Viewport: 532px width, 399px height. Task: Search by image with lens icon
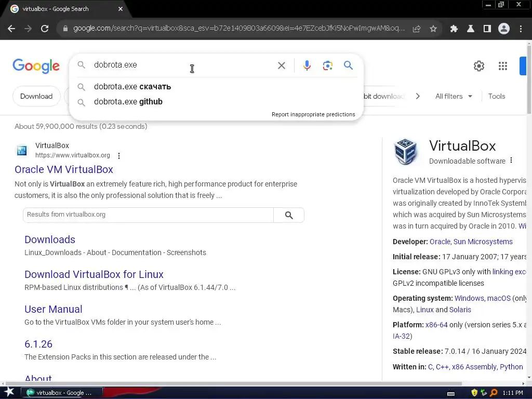tap(327, 65)
